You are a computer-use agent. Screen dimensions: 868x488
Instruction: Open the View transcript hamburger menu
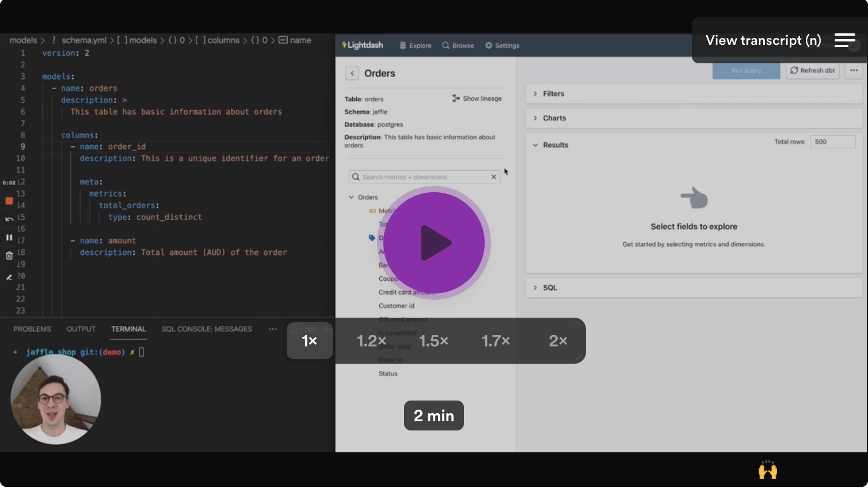[844, 40]
